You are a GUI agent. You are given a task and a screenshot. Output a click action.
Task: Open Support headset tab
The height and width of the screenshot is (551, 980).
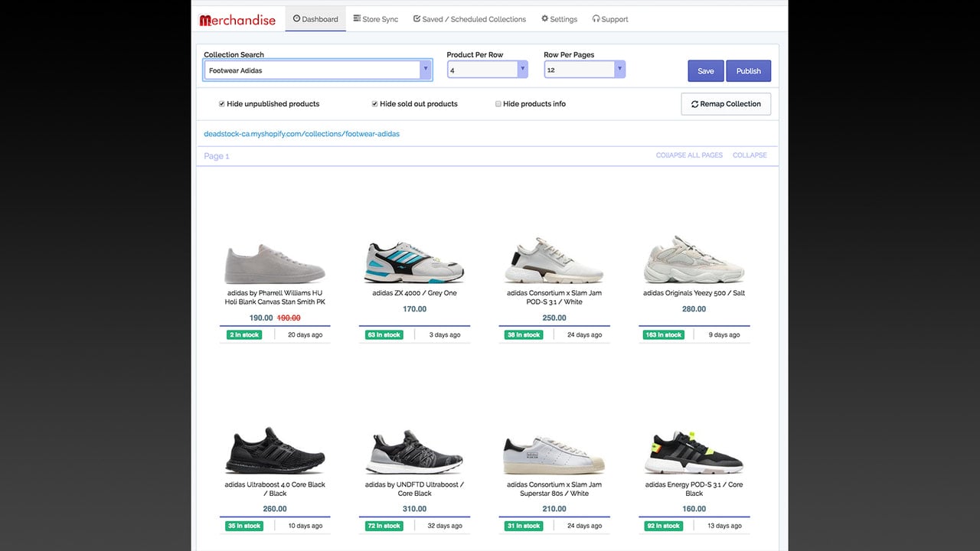coord(610,19)
